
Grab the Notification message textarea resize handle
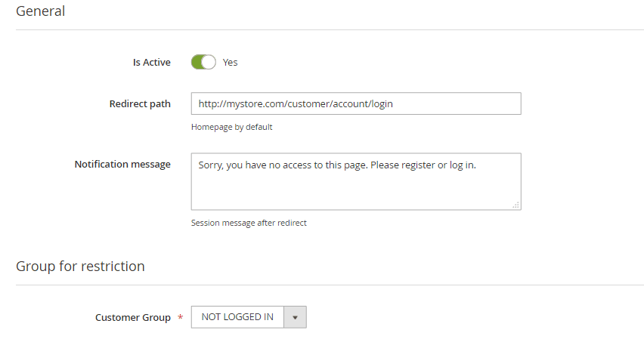click(x=516, y=205)
